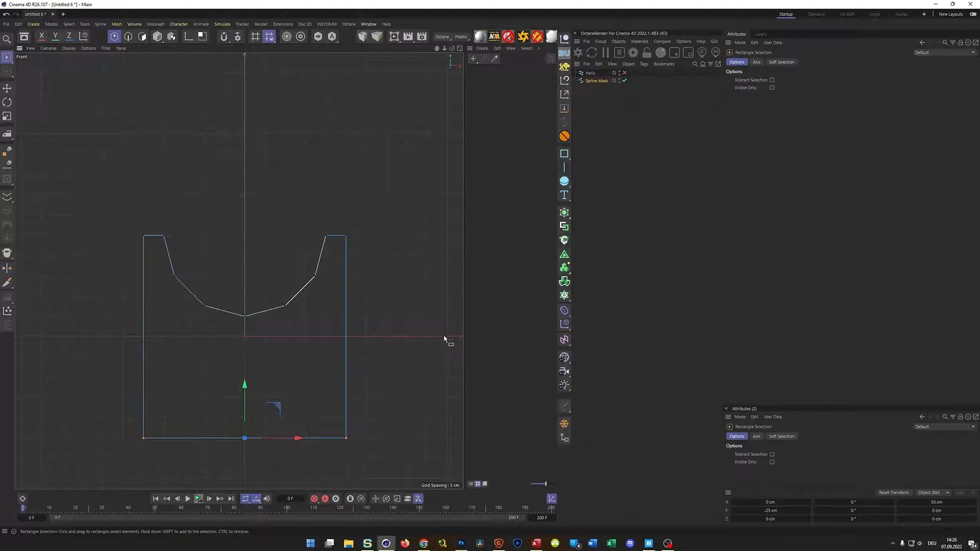
Task: Click the Octane clay mode sphere icon
Action: pos(661,52)
